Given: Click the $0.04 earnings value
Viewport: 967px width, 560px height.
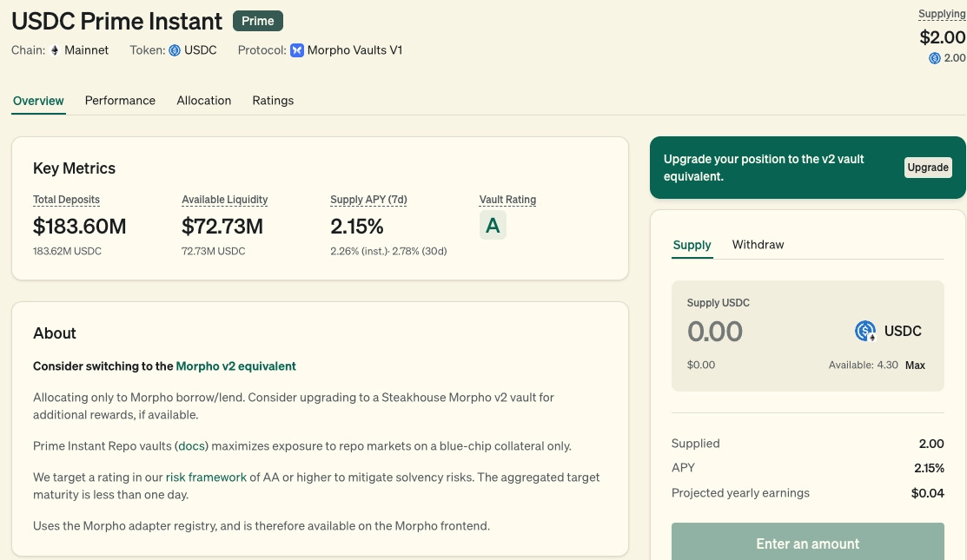Looking at the screenshot, I should tap(928, 493).
